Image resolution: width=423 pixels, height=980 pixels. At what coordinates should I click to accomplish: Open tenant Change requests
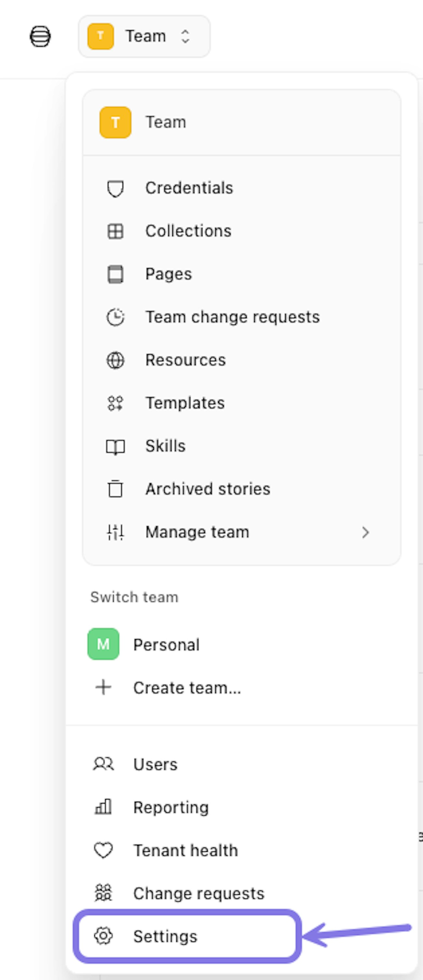242,893
